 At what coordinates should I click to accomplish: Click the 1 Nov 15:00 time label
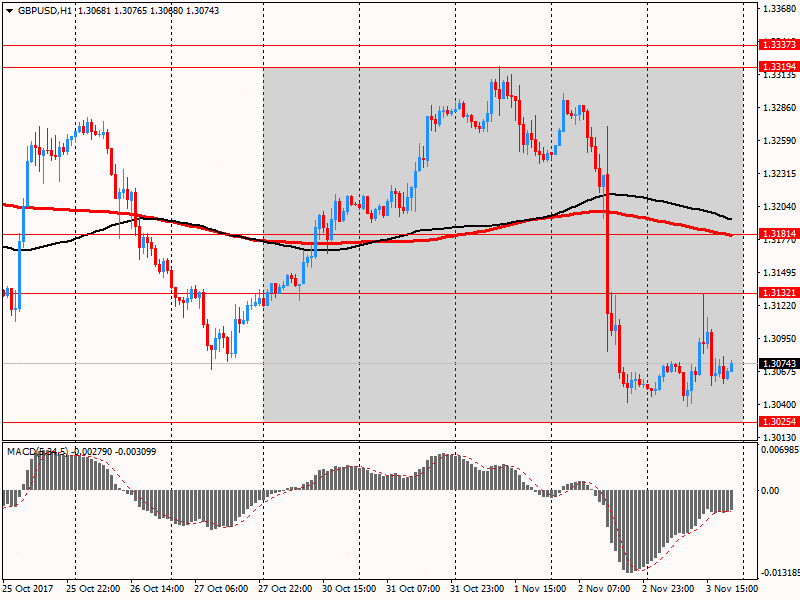click(x=540, y=589)
